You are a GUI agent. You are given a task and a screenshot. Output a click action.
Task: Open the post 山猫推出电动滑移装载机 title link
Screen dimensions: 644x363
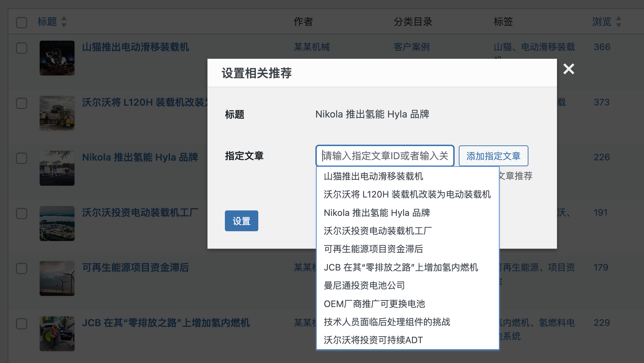pos(135,47)
